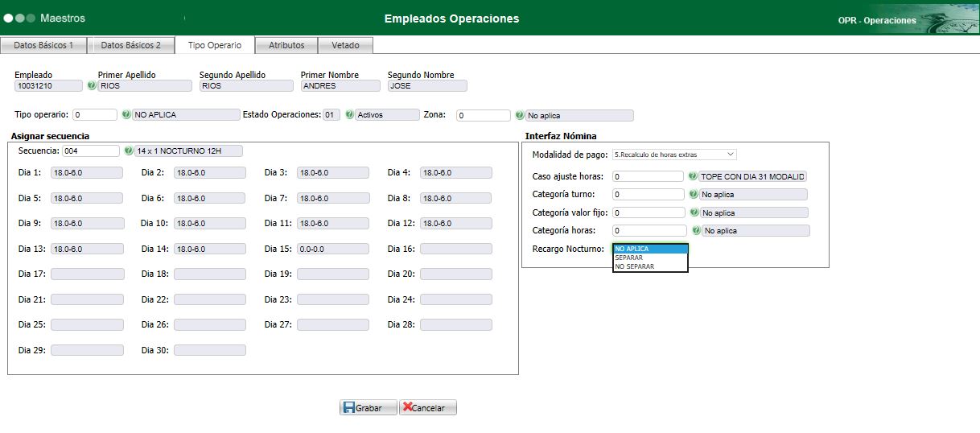This screenshot has height=433, width=980.
Task: Click the 14 x 1 NOCTURNO 12H description
Action: tap(188, 151)
